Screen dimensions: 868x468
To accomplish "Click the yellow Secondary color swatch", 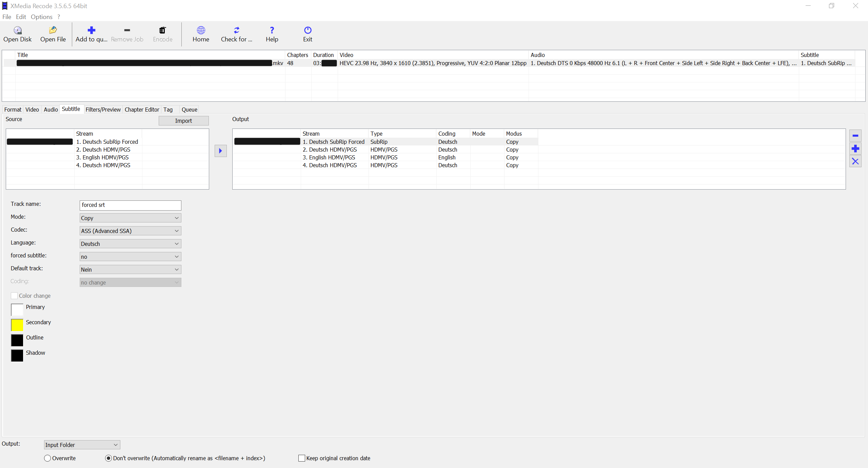I will click(x=17, y=325).
